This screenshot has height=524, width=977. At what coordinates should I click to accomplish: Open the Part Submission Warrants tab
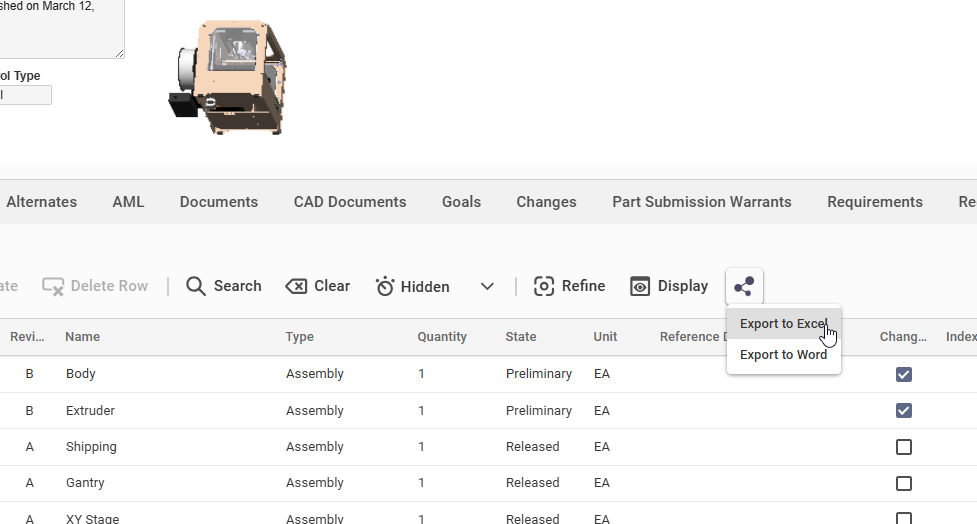click(701, 202)
